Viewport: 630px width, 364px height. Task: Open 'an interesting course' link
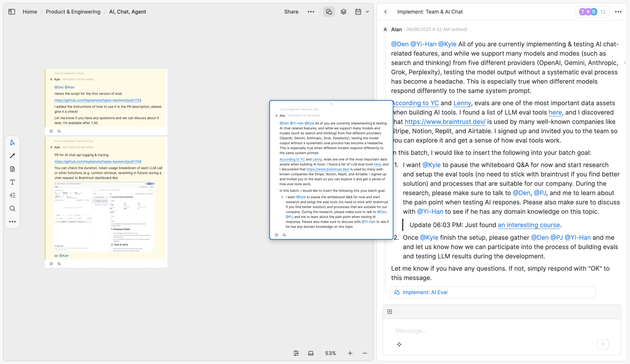coord(529,225)
